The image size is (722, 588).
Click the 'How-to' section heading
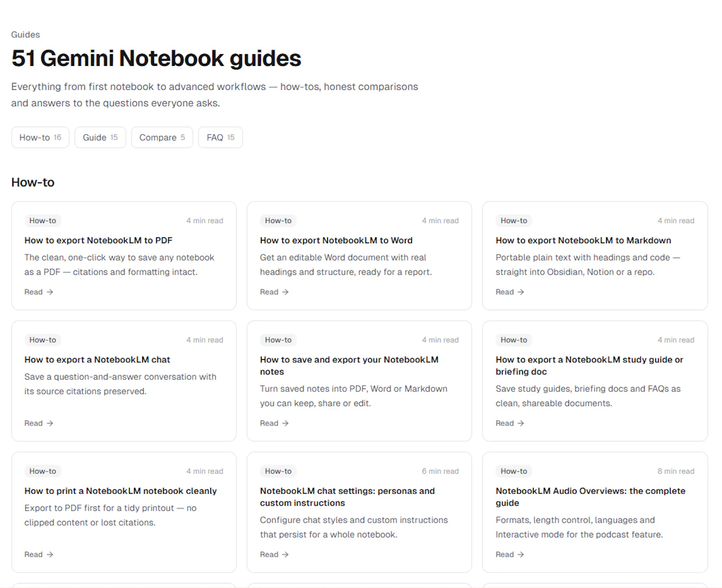point(33,182)
